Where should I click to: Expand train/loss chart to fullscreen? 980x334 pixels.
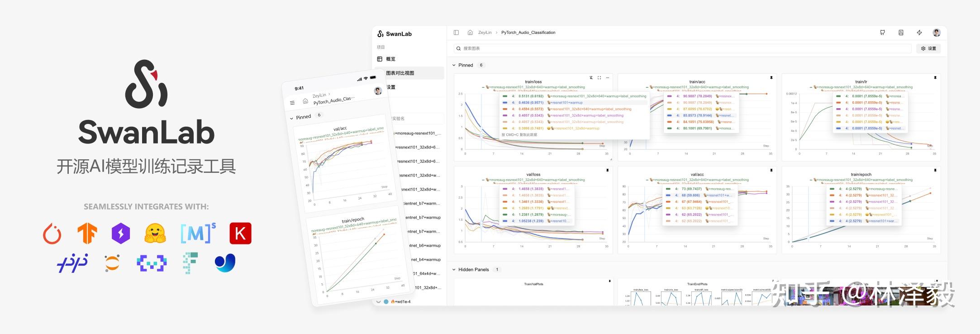click(599, 78)
